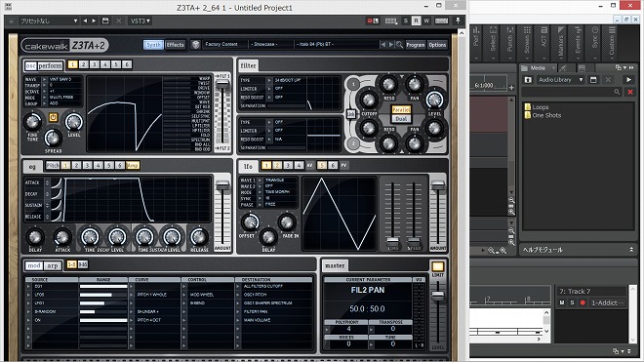Click the Media browser preview play button
Image resolution: width=644 pixels, height=362 pixels.
(x=628, y=80)
